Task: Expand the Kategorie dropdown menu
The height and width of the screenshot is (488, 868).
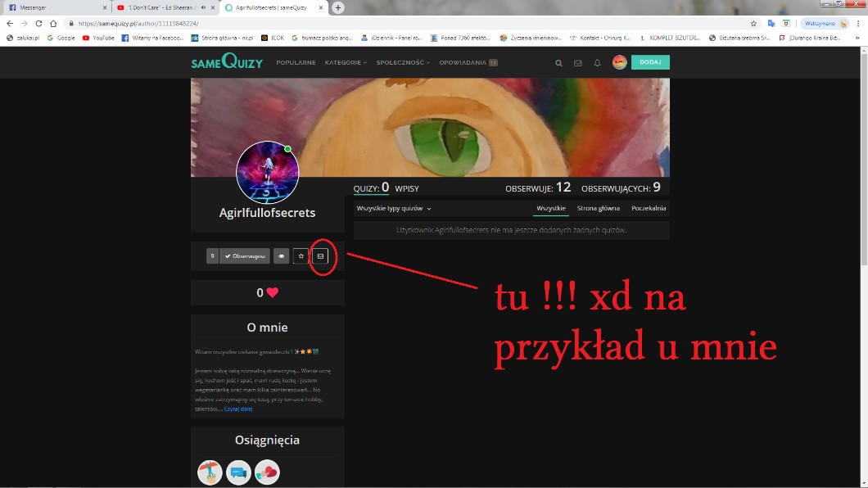Action: [x=346, y=63]
